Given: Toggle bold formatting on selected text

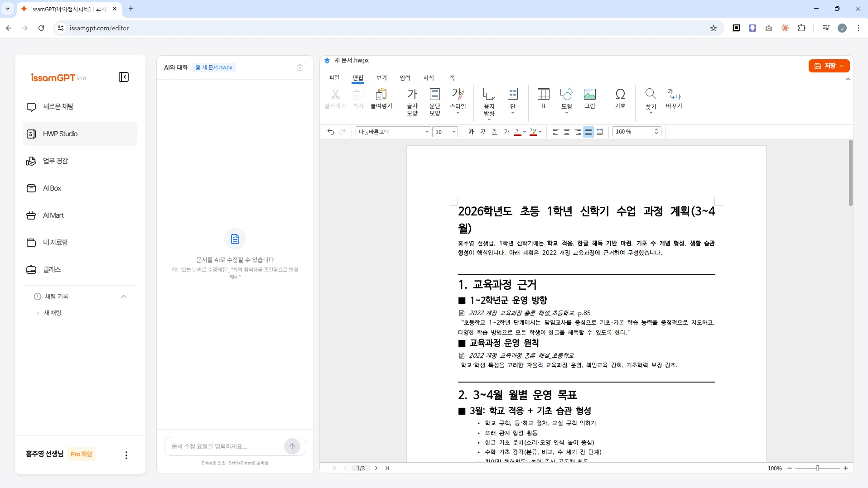Looking at the screenshot, I should (x=471, y=132).
